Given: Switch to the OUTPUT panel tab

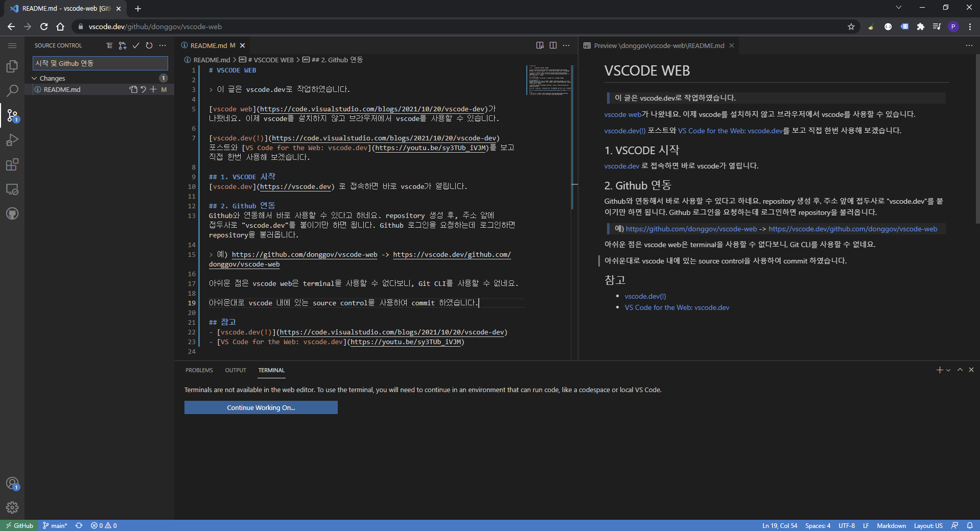Looking at the screenshot, I should pos(236,370).
